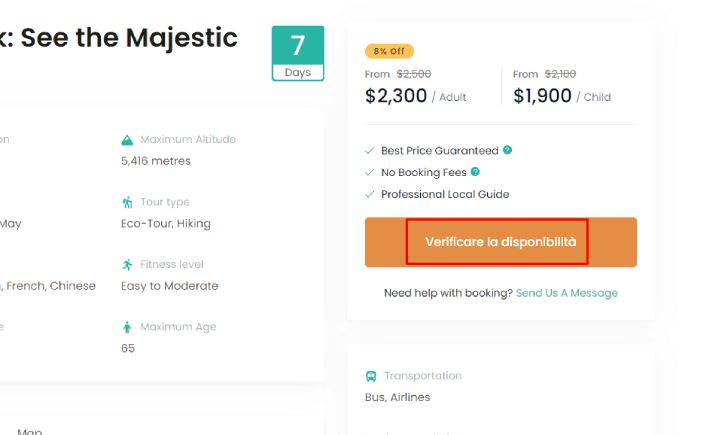Click the Fitness level runner icon
The image size is (728, 435).
tap(127, 265)
